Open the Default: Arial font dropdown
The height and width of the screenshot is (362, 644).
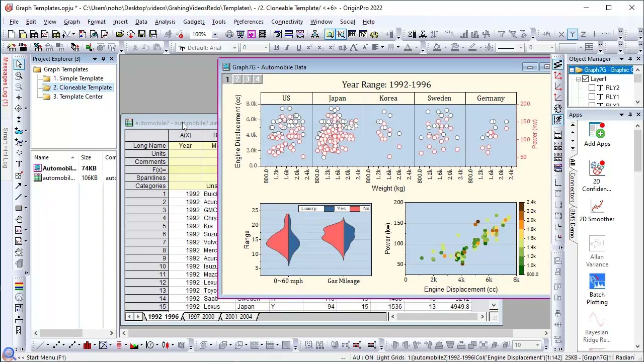[x=234, y=48]
